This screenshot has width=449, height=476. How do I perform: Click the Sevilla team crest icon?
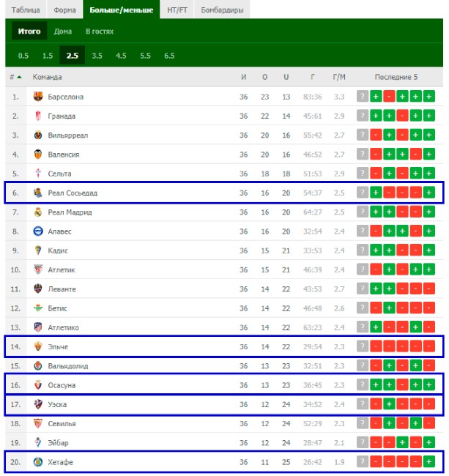pyautogui.click(x=38, y=423)
